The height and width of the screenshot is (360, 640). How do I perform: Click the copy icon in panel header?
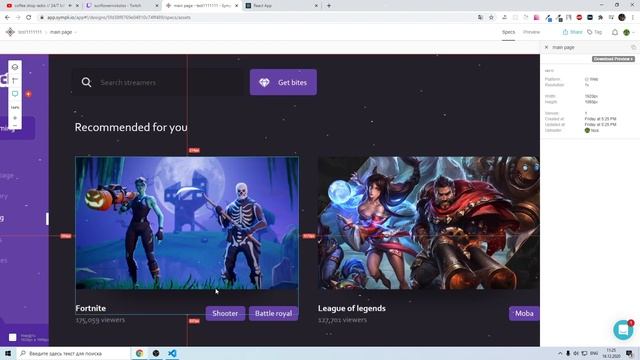coord(633,47)
